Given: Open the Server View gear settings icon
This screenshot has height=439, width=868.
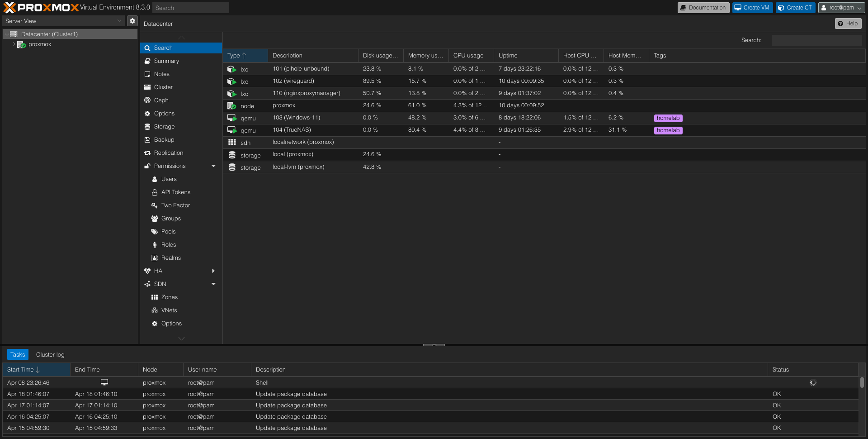Looking at the screenshot, I should (x=132, y=21).
